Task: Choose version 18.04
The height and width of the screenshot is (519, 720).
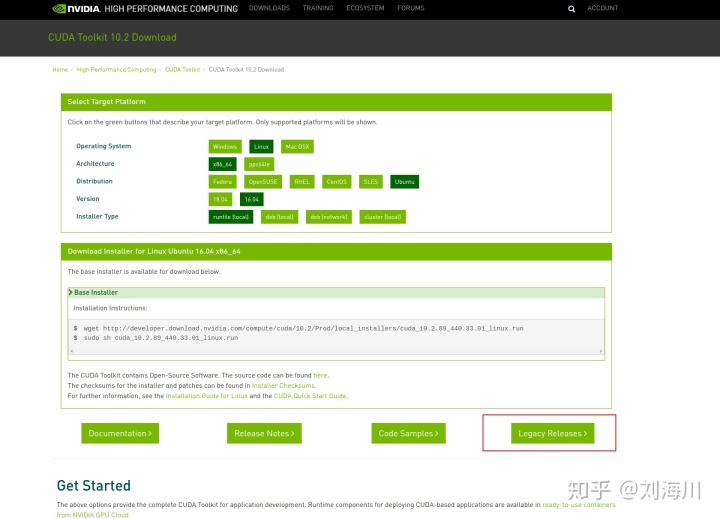Action: pyautogui.click(x=220, y=199)
